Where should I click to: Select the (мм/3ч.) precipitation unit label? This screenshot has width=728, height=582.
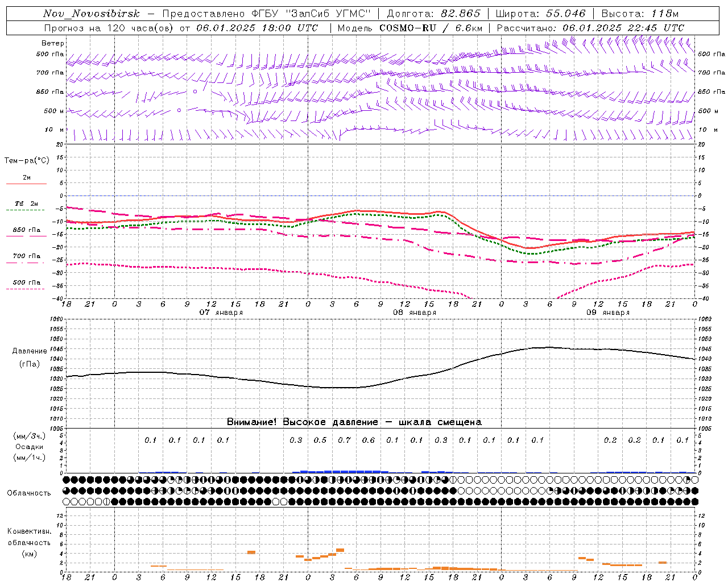pyautogui.click(x=30, y=436)
